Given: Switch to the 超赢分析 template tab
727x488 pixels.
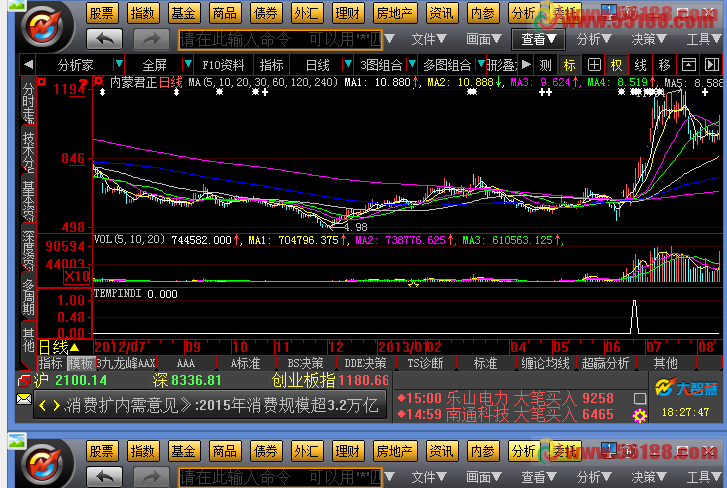Looking at the screenshot, I should [606, 363].
